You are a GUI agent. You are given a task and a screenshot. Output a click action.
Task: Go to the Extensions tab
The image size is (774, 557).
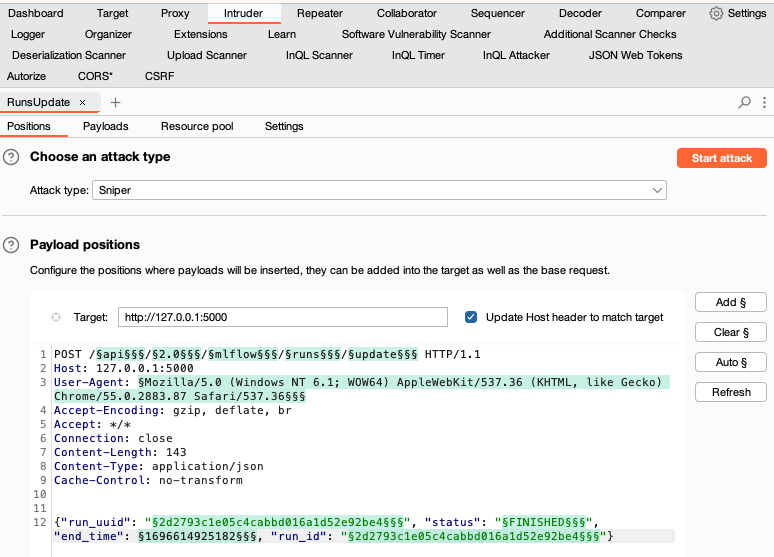[x=200, y=35]
